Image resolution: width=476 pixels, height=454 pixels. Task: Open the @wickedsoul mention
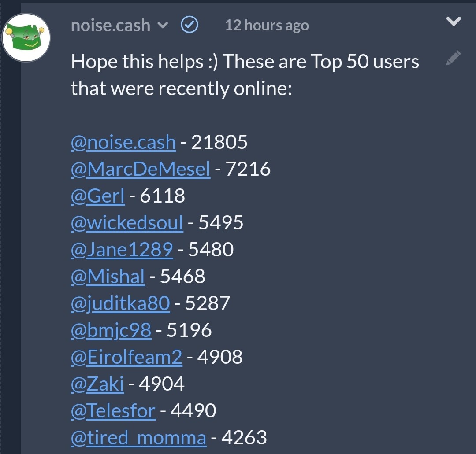tap(127, 223)
